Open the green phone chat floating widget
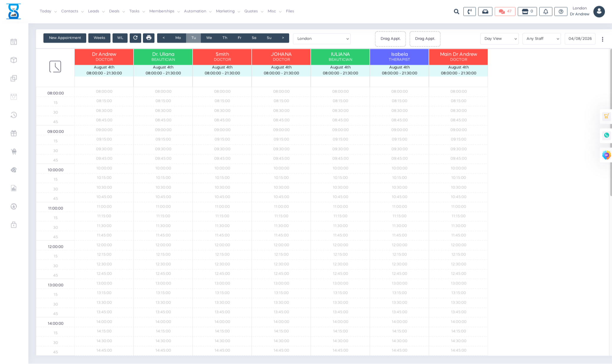 point(606,135)
